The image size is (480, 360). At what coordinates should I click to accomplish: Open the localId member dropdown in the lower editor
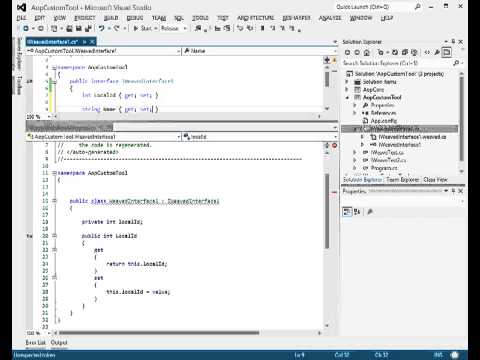tap(259, 137)
